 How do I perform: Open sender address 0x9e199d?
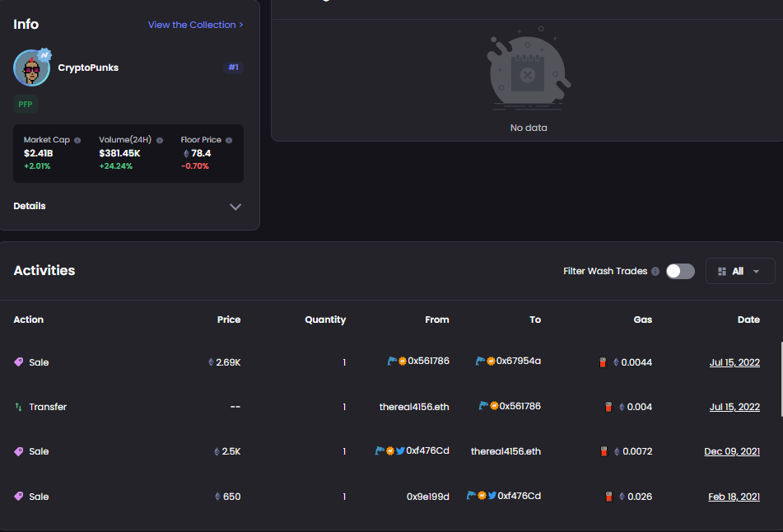(x=428, y=497)
